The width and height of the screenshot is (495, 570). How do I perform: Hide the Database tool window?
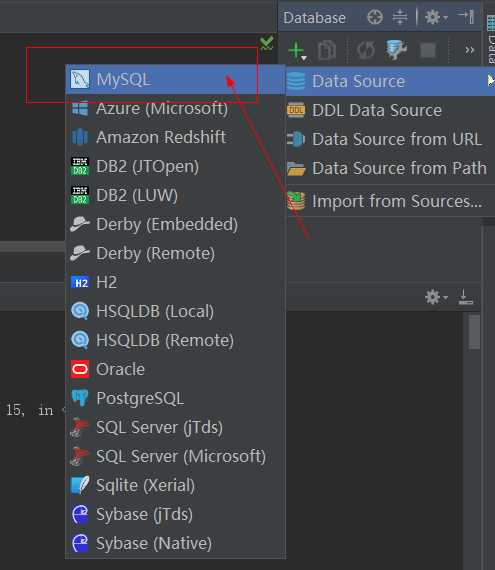[466, 16]
